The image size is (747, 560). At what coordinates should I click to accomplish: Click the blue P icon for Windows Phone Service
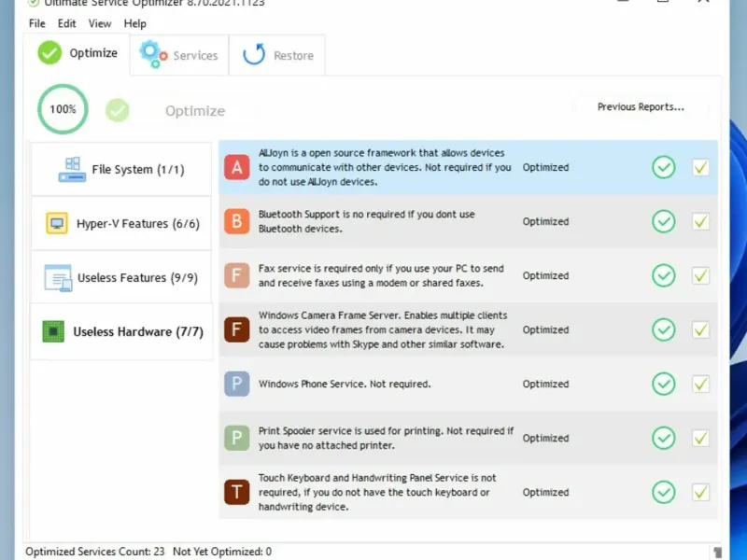(x=237, y=384)
